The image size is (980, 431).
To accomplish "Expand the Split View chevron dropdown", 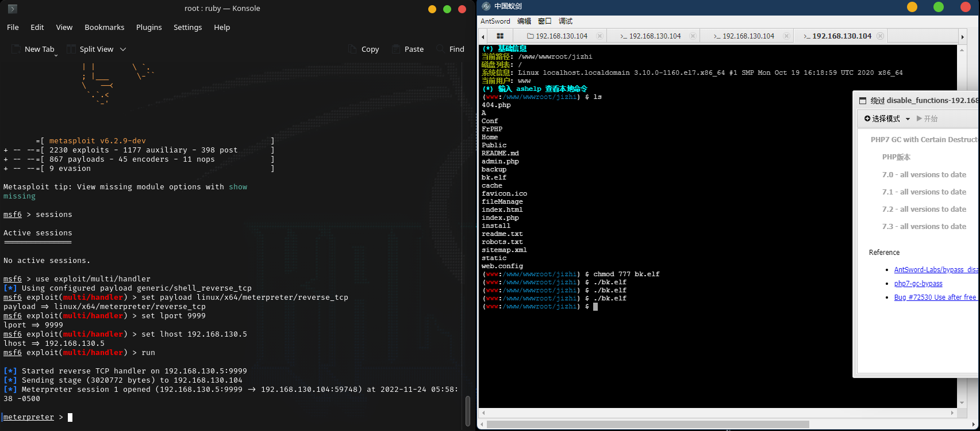I will tap(122, 49).
